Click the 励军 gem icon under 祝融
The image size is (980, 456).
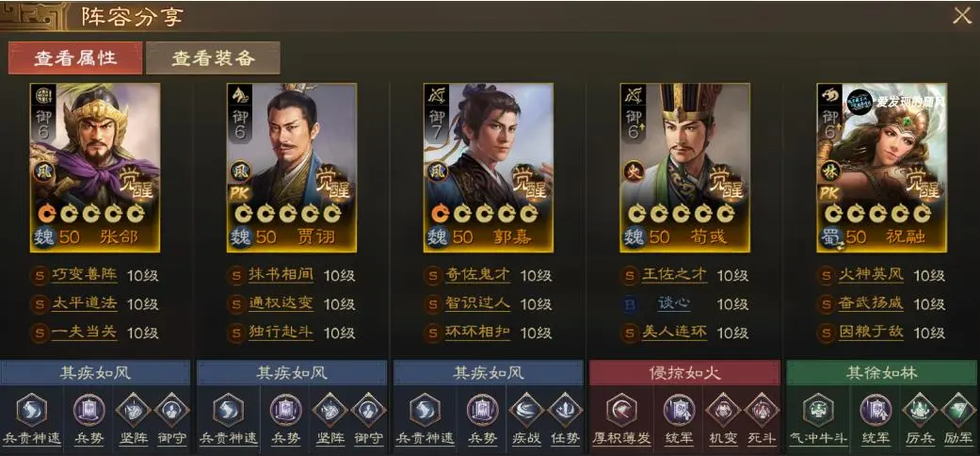click(958, 411)
